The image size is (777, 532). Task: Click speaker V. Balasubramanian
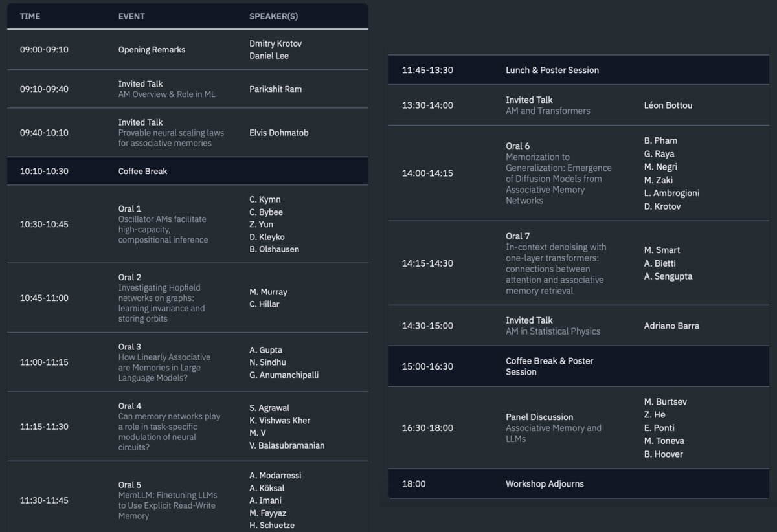[287, 445]
